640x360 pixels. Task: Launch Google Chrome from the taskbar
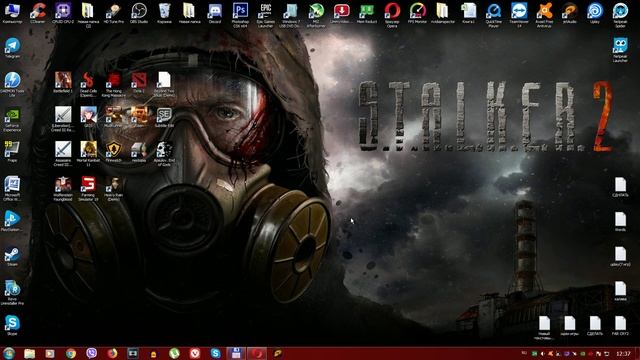pos(71,353)
